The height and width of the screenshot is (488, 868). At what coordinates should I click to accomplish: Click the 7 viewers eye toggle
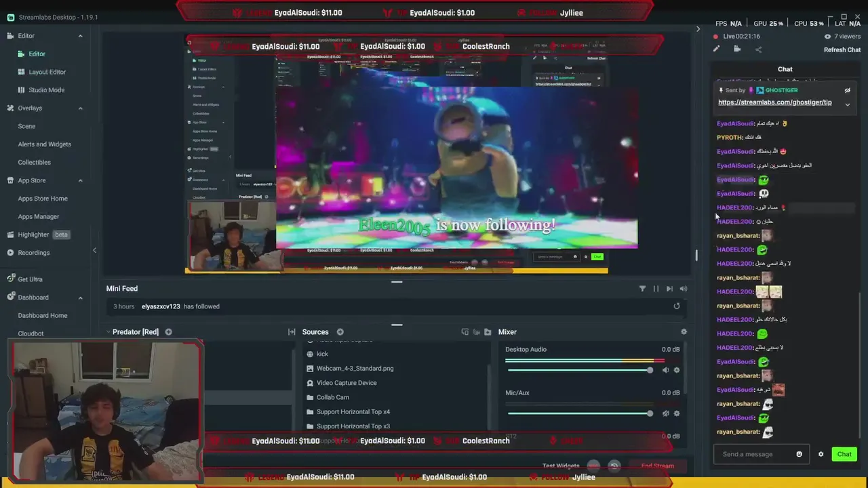[x=827, y=37]
